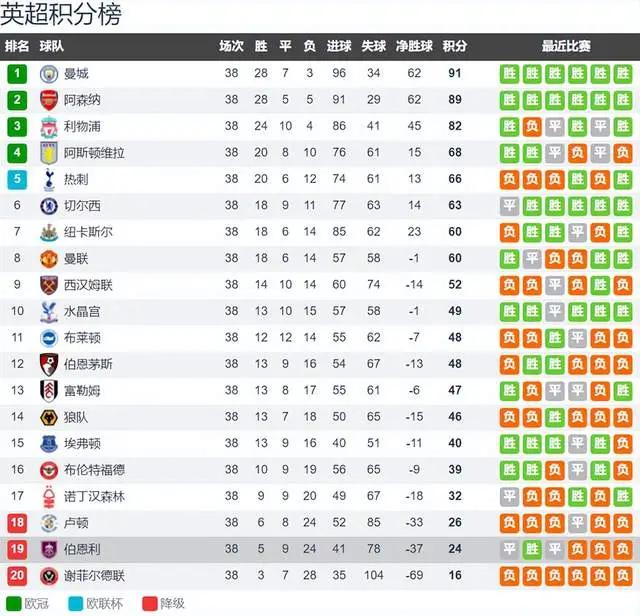Click the Liverpool club crest
Viewport: 640px width, 616px height.
pyautogui.click(x=49, y=127)
